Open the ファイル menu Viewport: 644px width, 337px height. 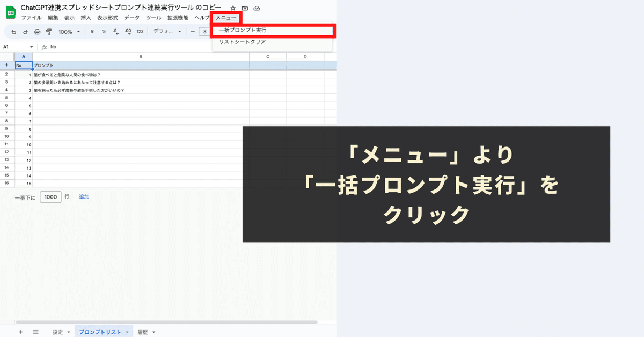[x=31, y=18]
